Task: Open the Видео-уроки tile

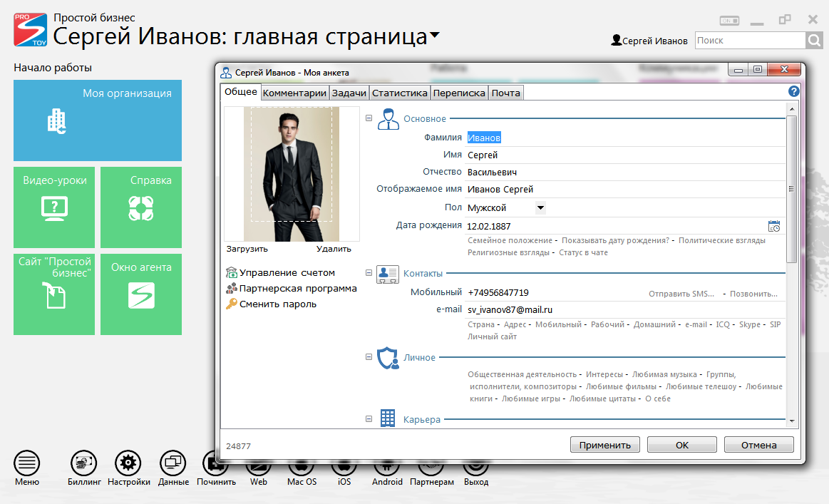Action: click(x=54, y=207)
